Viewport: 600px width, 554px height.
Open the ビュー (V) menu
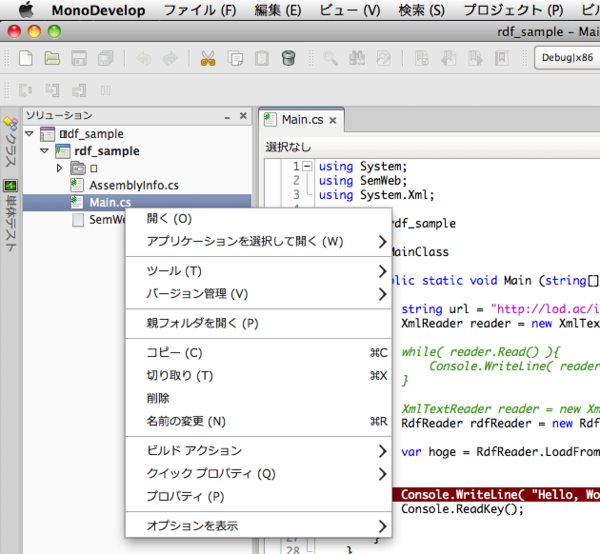[x=350, y=10]
